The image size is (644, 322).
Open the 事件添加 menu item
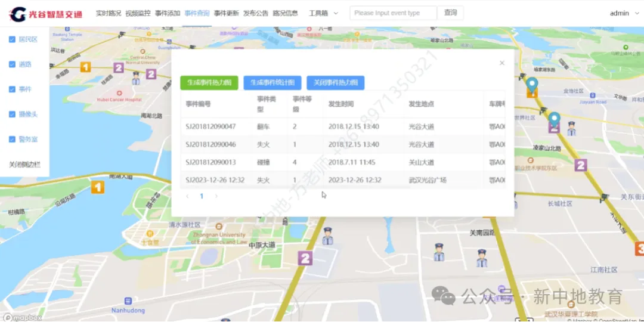168,13
